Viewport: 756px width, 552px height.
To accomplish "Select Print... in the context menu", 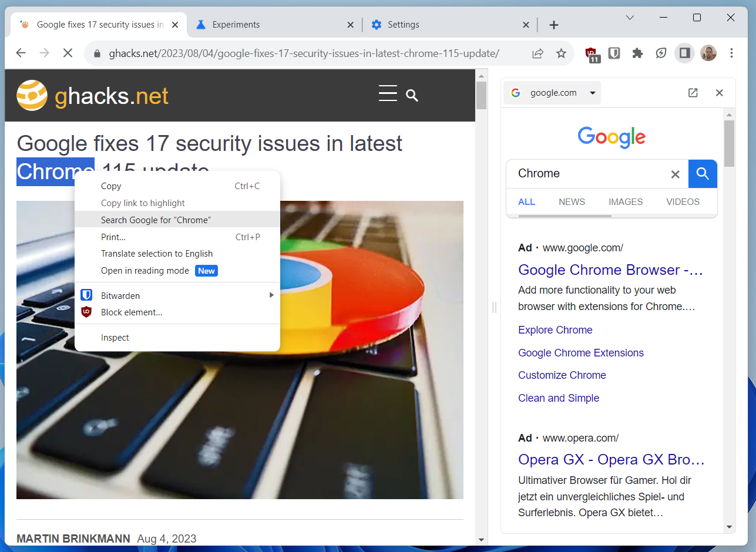I will pyautogui.click(x=177, y=237).
